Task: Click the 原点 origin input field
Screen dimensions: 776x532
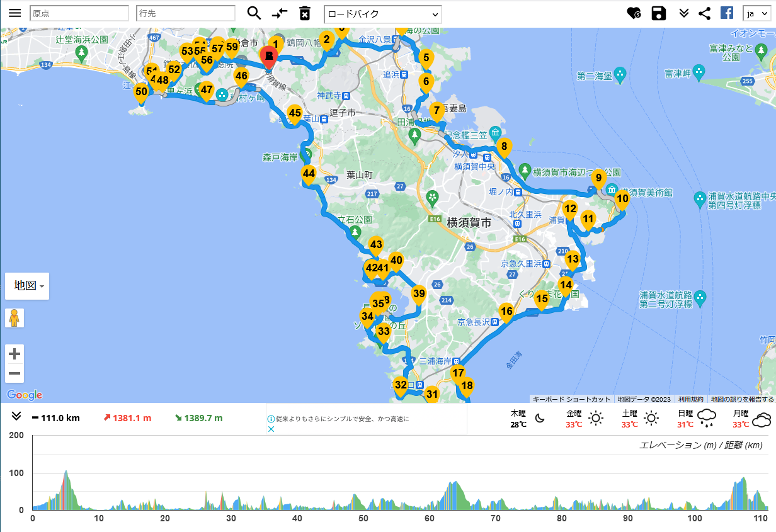Action: click(79, 13)
